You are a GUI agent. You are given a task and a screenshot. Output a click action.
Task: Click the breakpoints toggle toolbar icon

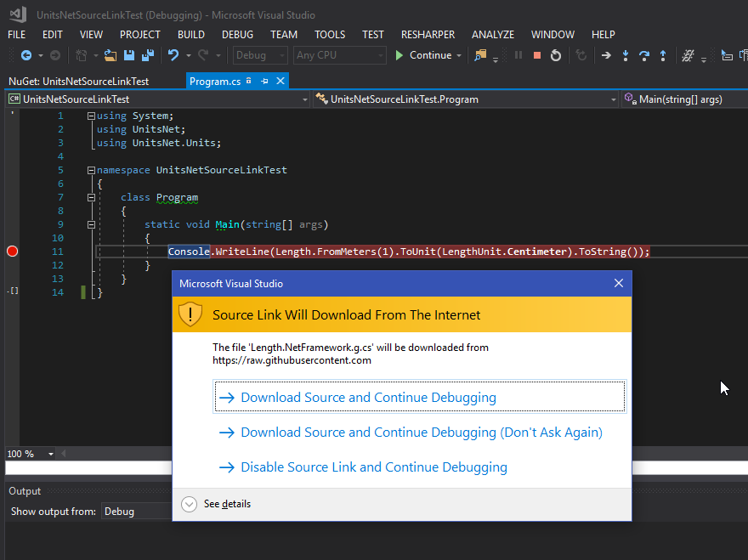click(x=688, y=55)
